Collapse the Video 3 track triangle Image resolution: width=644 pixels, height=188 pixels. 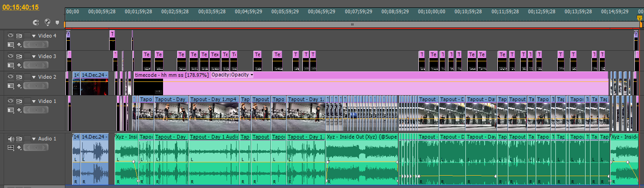tap(33, 56)
